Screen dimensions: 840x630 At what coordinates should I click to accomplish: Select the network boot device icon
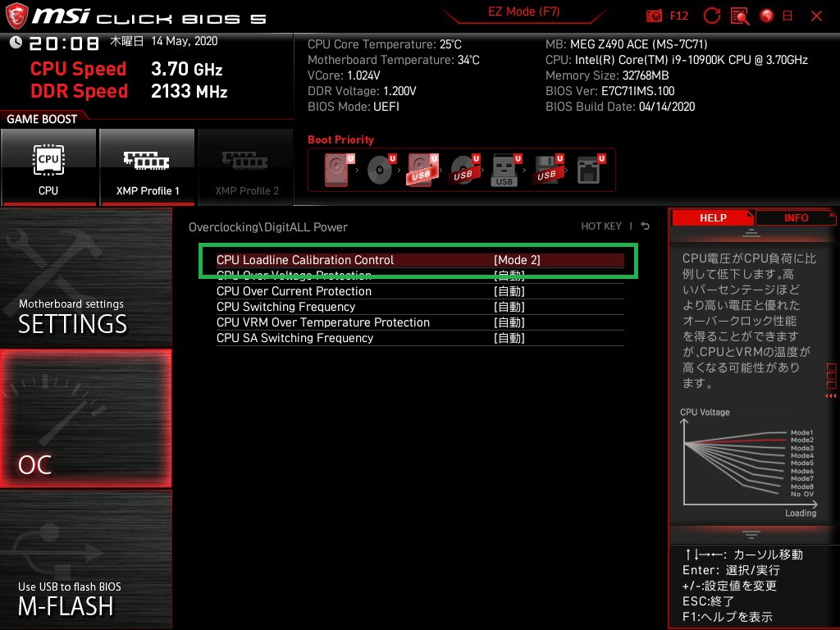click(x=591, y=170)
